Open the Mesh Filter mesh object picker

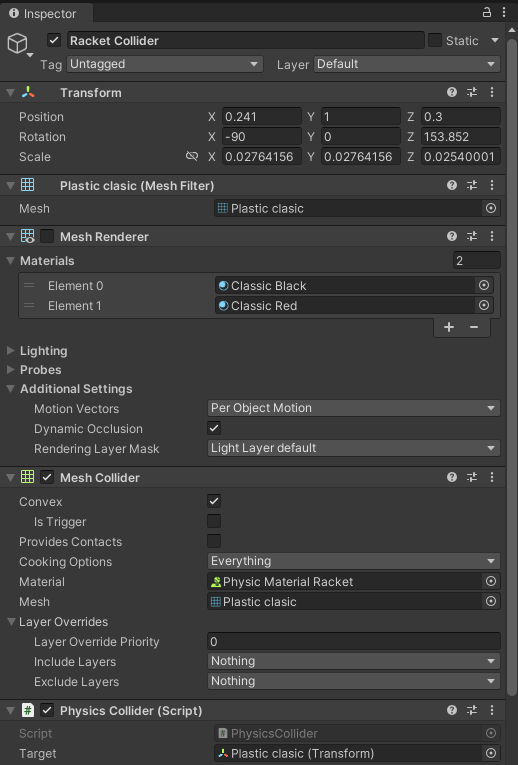tap(491, 208)
